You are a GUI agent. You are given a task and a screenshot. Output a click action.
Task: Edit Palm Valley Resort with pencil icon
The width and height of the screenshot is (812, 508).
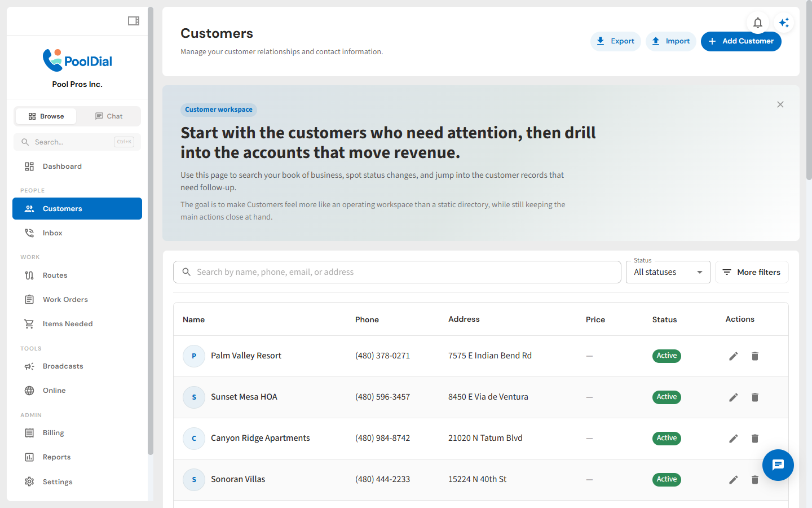pos(734,356)
